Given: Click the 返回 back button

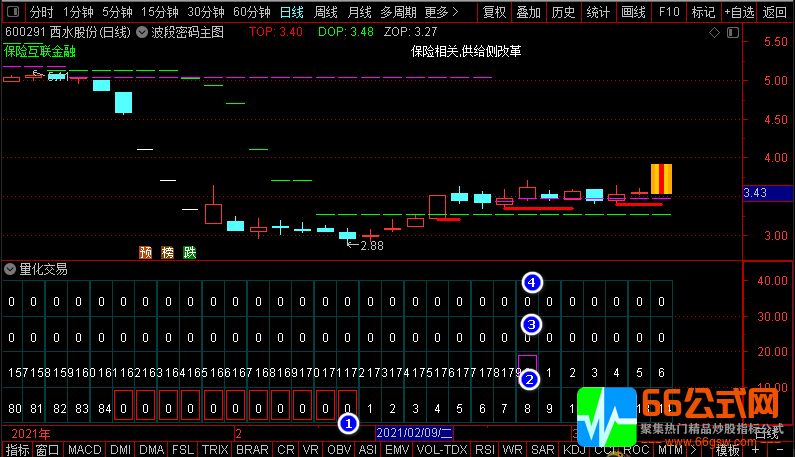Looking at the screenshot, I should pos(775,13).
